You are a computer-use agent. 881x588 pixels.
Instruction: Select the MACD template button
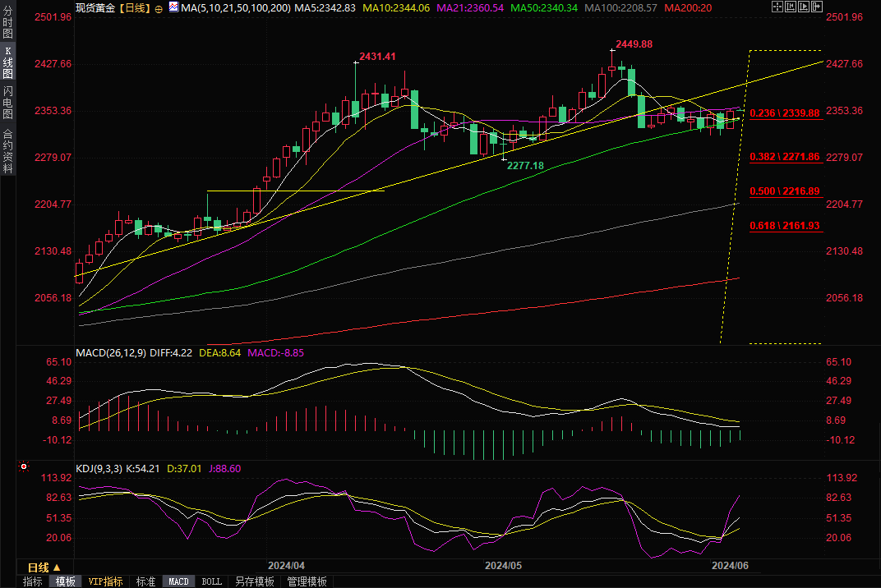tap(178, 581)
